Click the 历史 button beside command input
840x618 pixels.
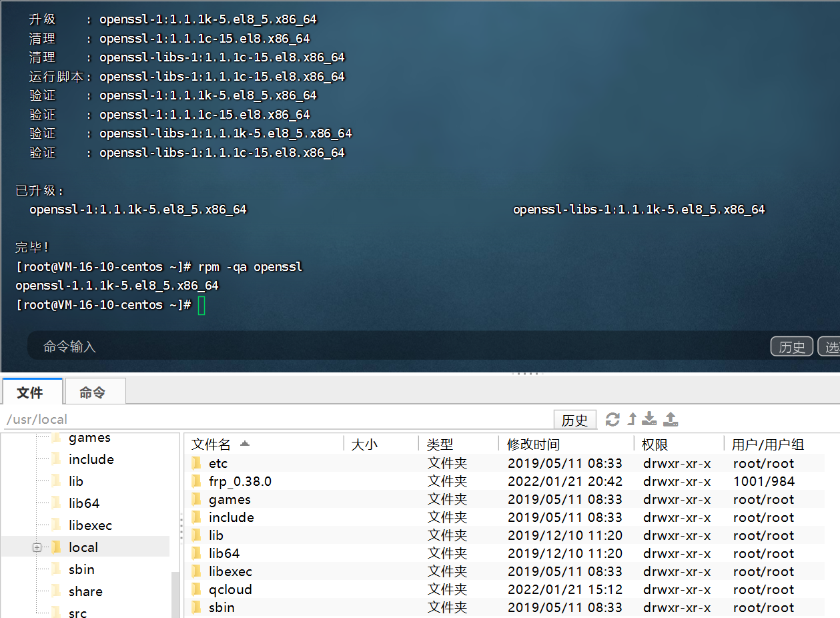pyautogui.click(x=792, y=347)
